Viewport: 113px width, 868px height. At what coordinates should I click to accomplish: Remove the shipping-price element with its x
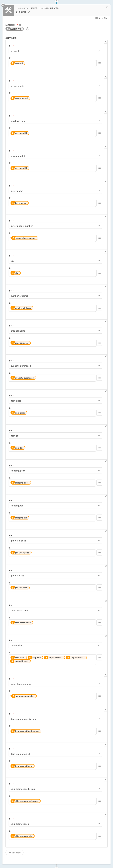106,461
